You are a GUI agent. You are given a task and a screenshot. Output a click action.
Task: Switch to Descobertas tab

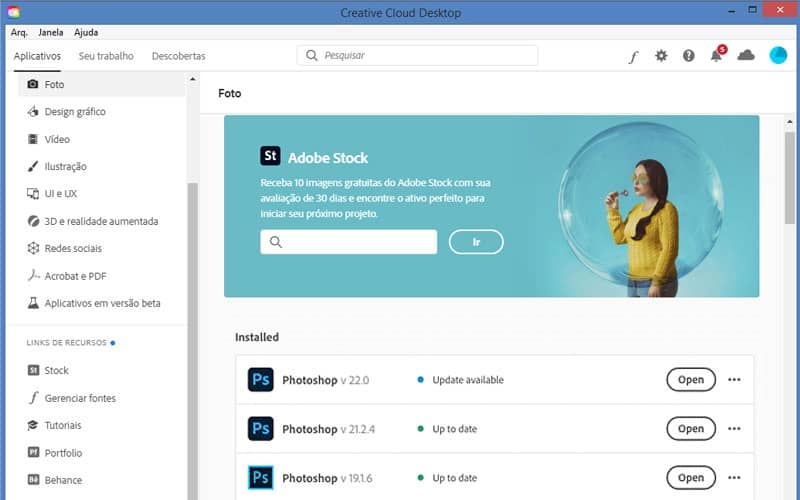pyautogui.click(x=179, y=56)
